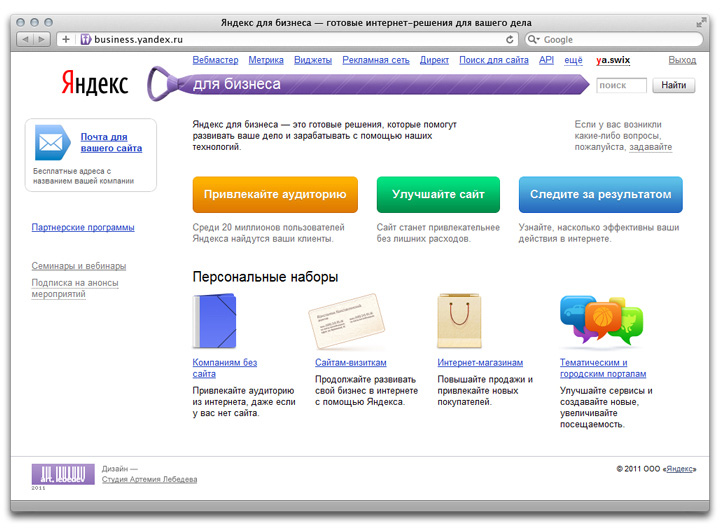The image size is (720, 532).
Task: Go back with Safari's back arrow
Action: 26,39
